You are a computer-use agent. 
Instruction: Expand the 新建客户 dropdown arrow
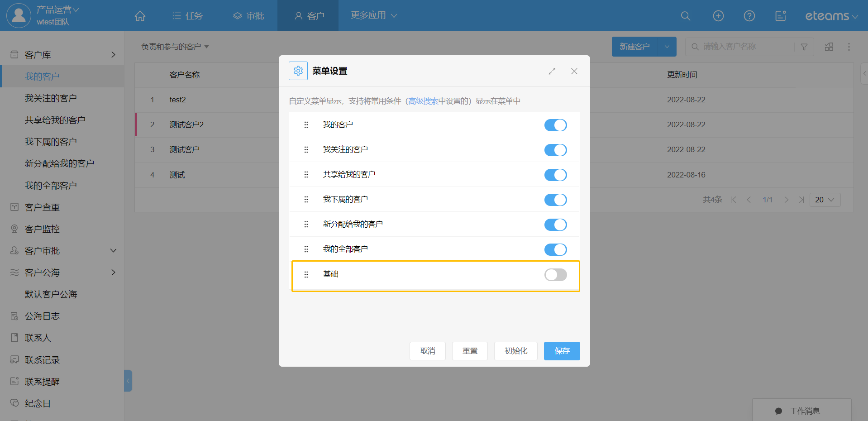[x=667, y=47]
